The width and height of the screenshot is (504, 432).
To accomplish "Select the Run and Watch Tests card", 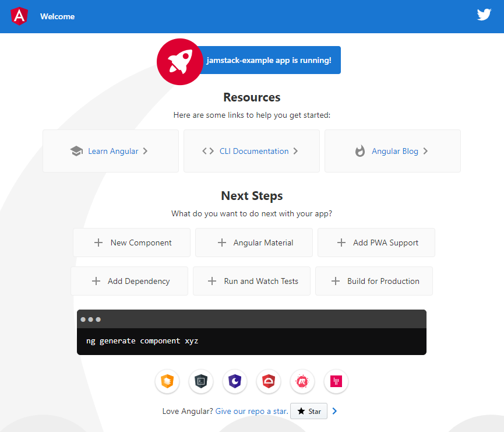I will pos(252,281).
